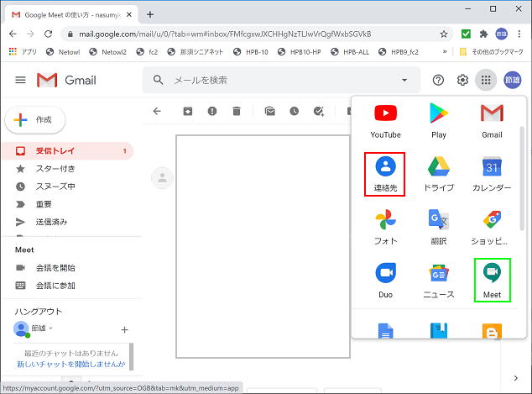Open ニュース Google News app

point(439,281)
